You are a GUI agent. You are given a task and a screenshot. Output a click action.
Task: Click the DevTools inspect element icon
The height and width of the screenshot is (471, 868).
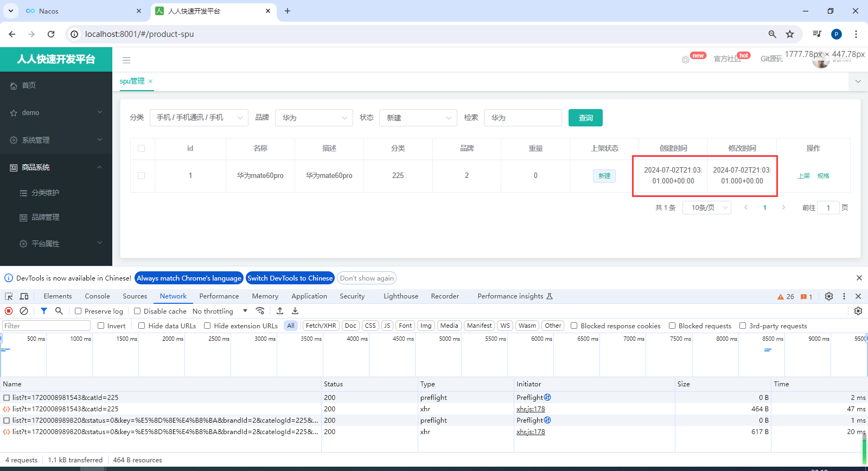click(9, 296)
